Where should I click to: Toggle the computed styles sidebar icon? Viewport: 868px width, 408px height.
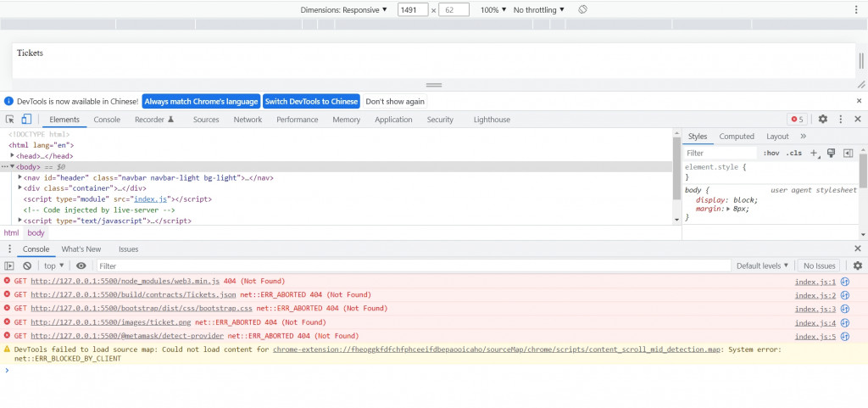[848, 154]
